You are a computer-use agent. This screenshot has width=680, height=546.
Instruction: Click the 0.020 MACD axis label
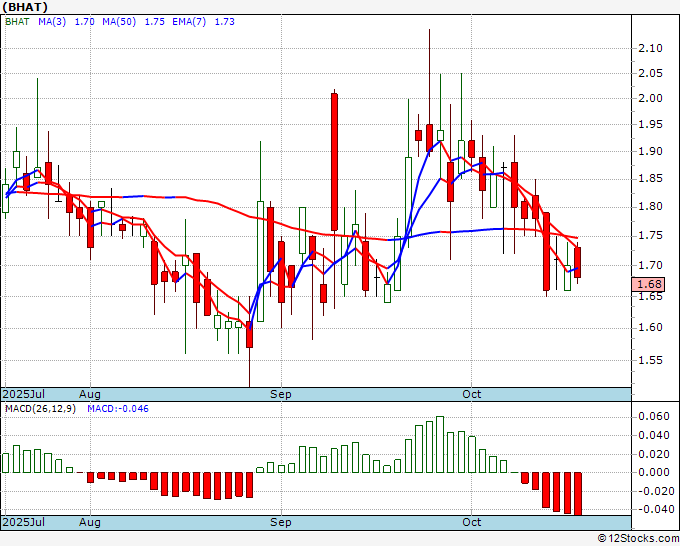point(654,454)
